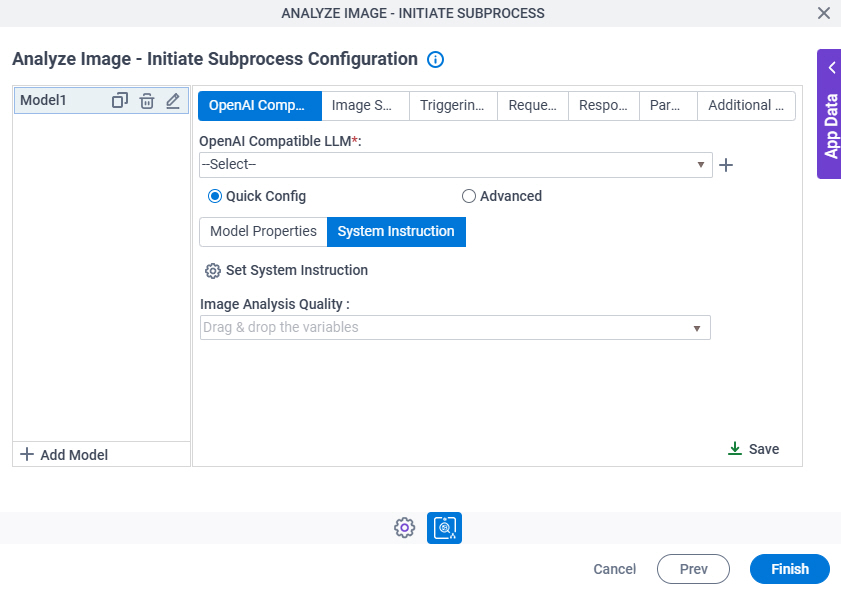Select the Advanced radio button
Image resolution: width=841 pixels, height=593 pixels.
tap(468, 196)
